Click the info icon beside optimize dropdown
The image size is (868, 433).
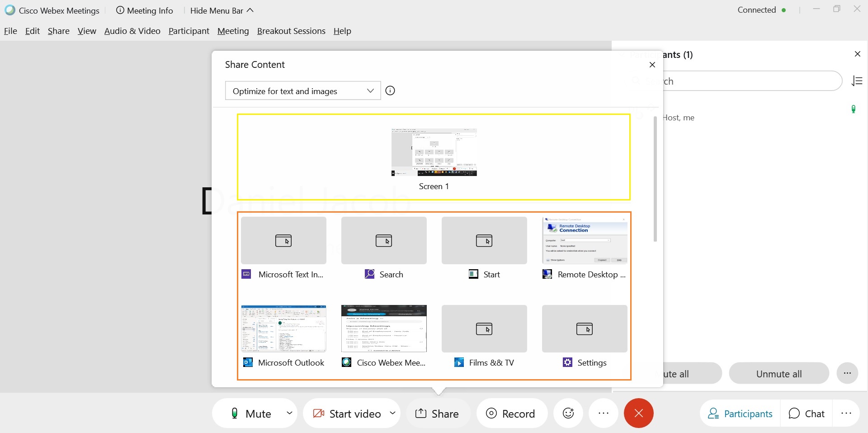[x=390, y=90]
